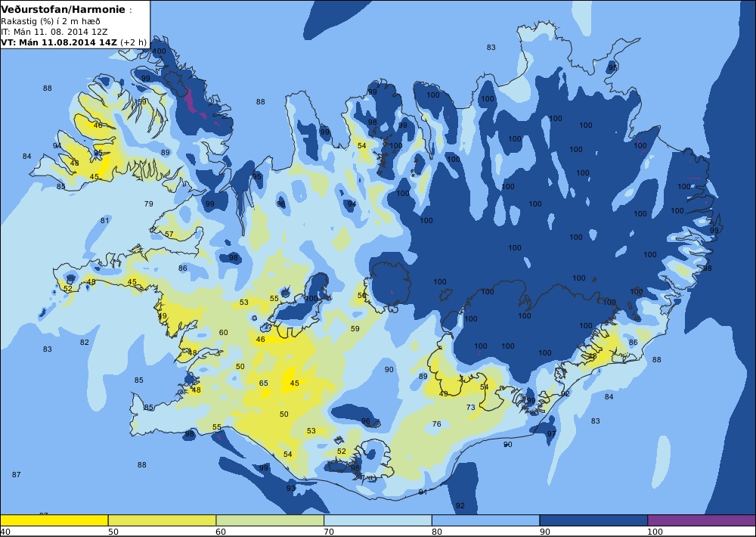
Task: Click the coastal value 91
Action: 423,492
